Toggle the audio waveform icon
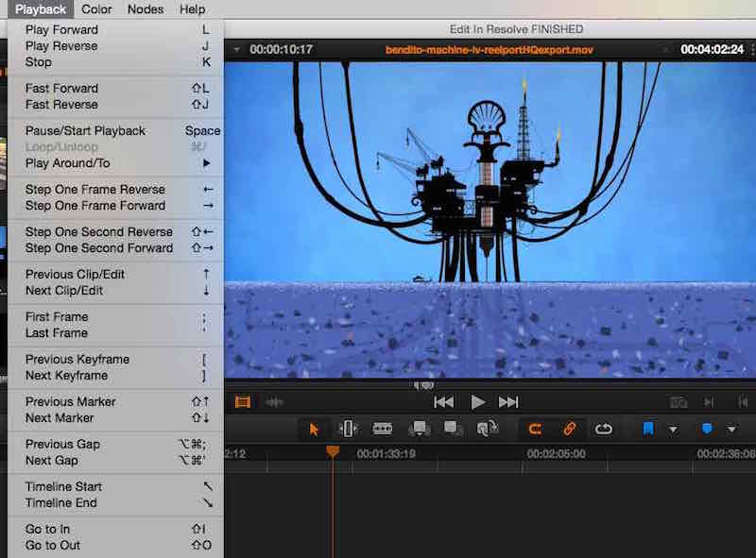Image resolution: width=756 pixels, height=558 pixels. (274, 402)
